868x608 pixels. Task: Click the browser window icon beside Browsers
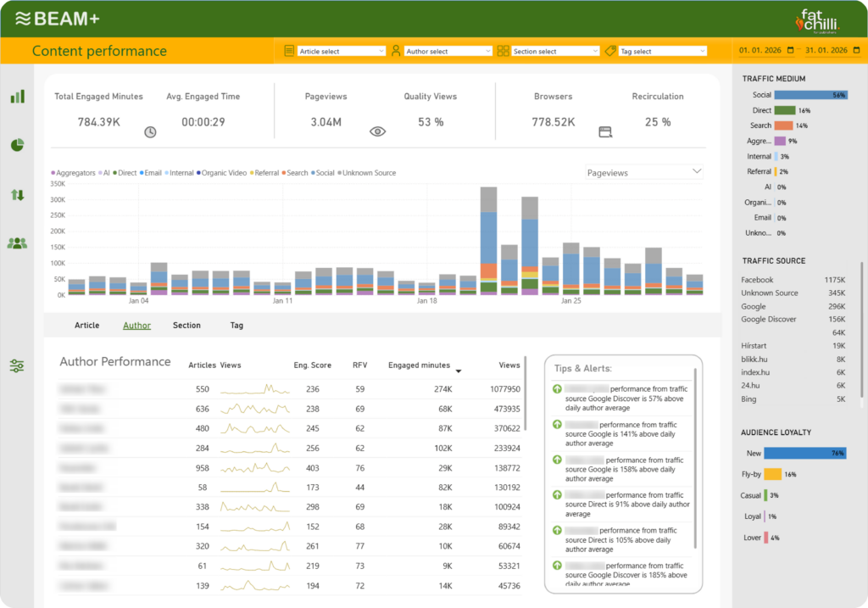click(x=604, y=131)
